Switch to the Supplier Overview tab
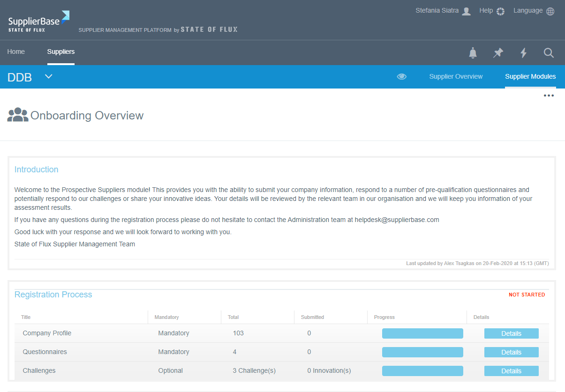565x392 pixels. pos(456,76)
